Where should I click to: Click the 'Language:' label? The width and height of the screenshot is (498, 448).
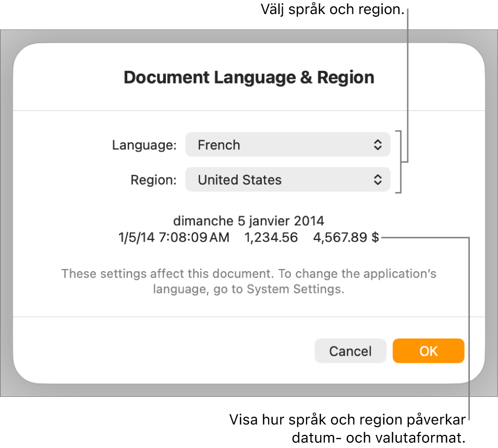point(144,145)
